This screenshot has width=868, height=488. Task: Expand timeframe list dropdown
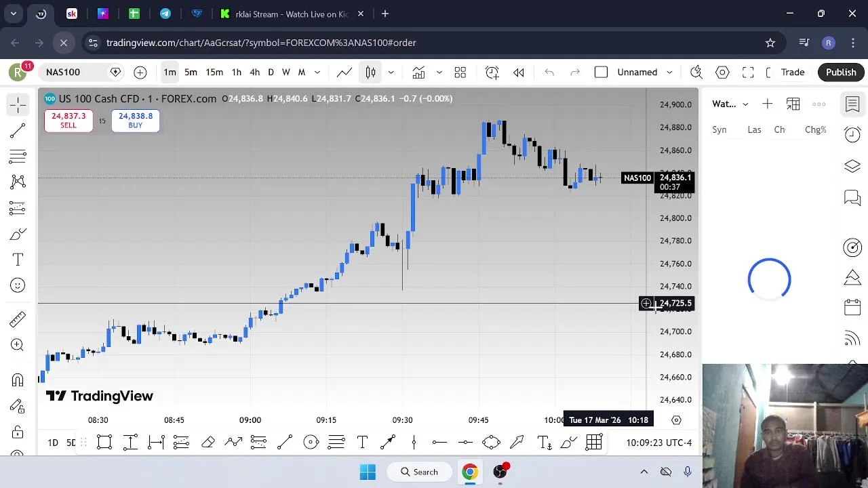pyautogui.click(x=317, y=72)
